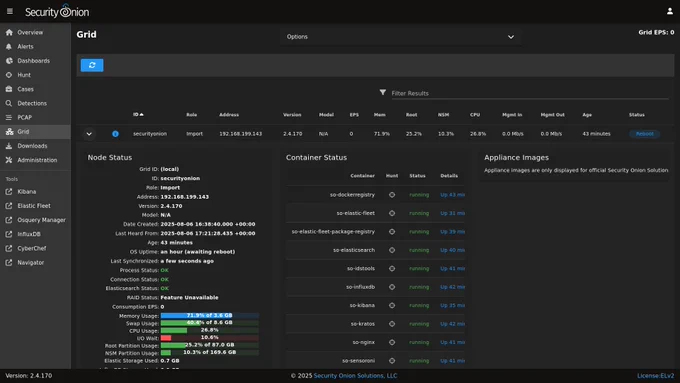Click the I/O Wait red bar
The image size is (680, 383).
click(210, 337)
